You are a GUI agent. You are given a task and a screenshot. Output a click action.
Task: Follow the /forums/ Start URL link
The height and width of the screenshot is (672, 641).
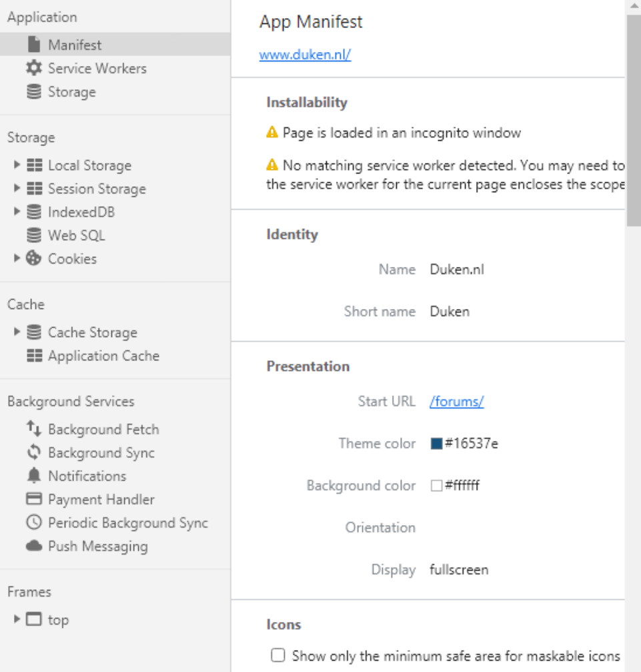(457, 401)
